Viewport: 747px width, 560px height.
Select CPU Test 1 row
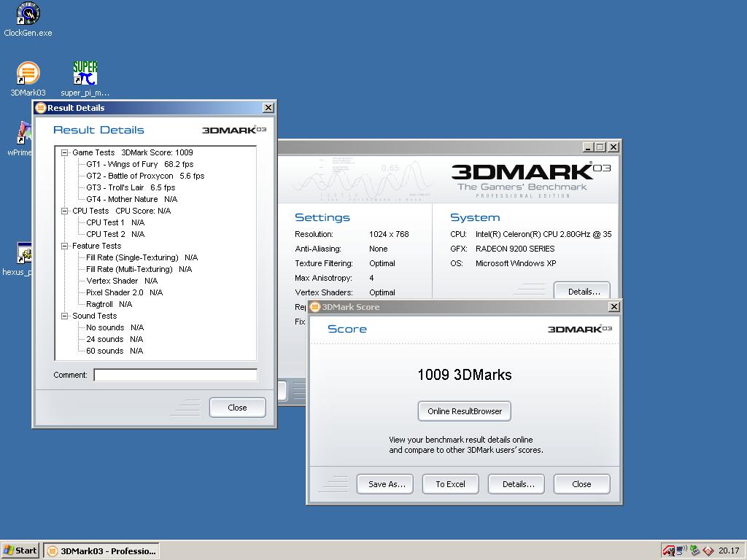[115, 222]
